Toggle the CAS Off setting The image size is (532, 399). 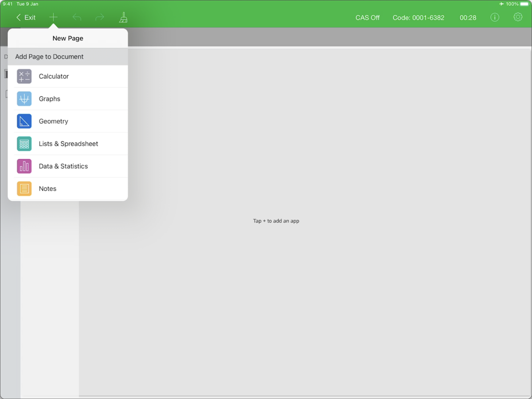pos(368,18)
